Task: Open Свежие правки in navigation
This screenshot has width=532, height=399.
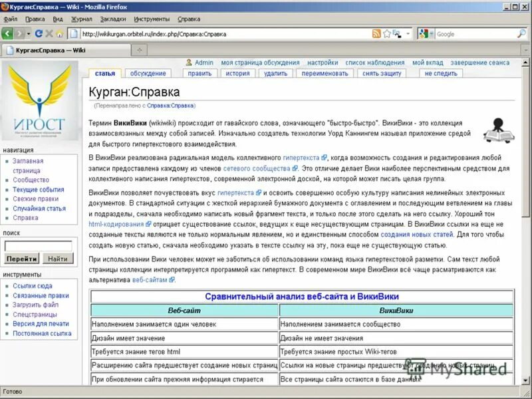Action: coord(36,199)
